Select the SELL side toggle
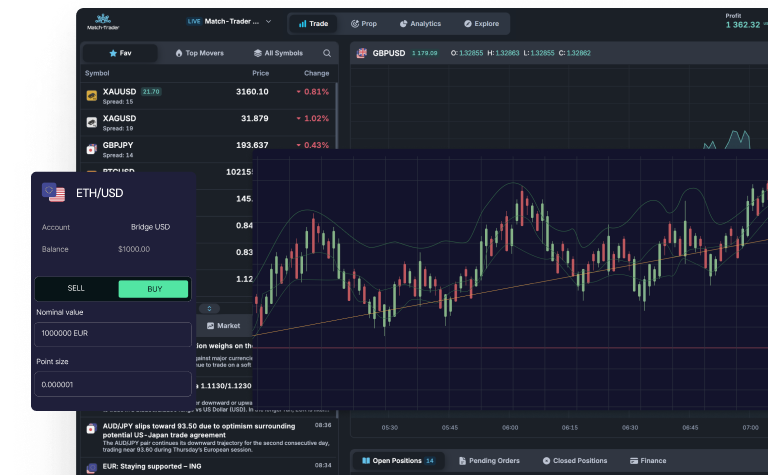The height and width of the screenshot is (475, 768). [76, 288]
